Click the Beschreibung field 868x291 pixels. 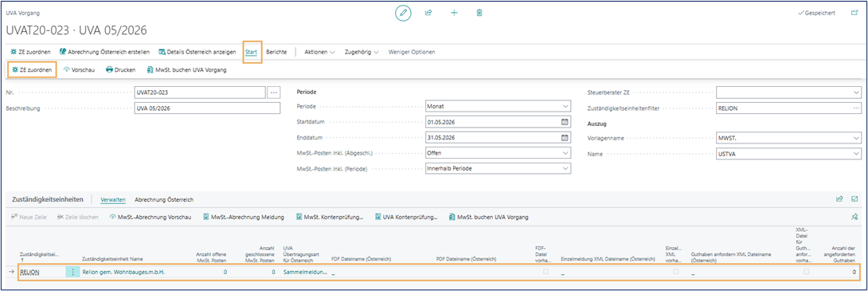pyautogui.click(x=208, y=108)
